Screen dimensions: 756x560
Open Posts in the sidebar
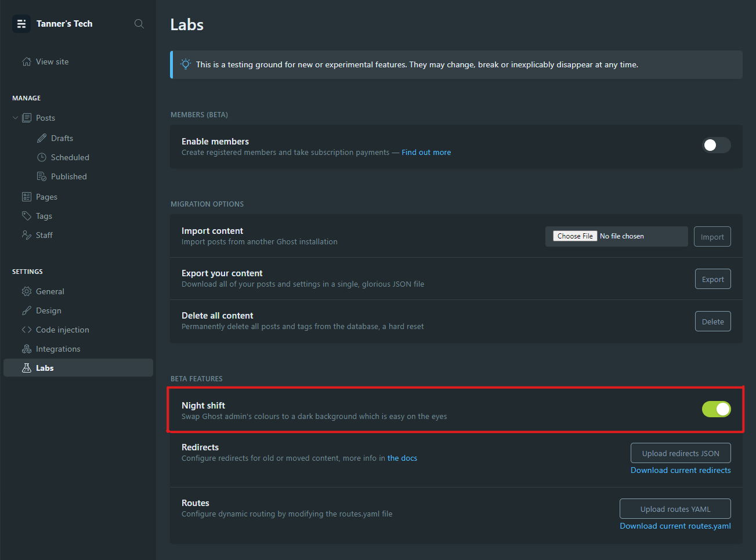tap(45, 118)
